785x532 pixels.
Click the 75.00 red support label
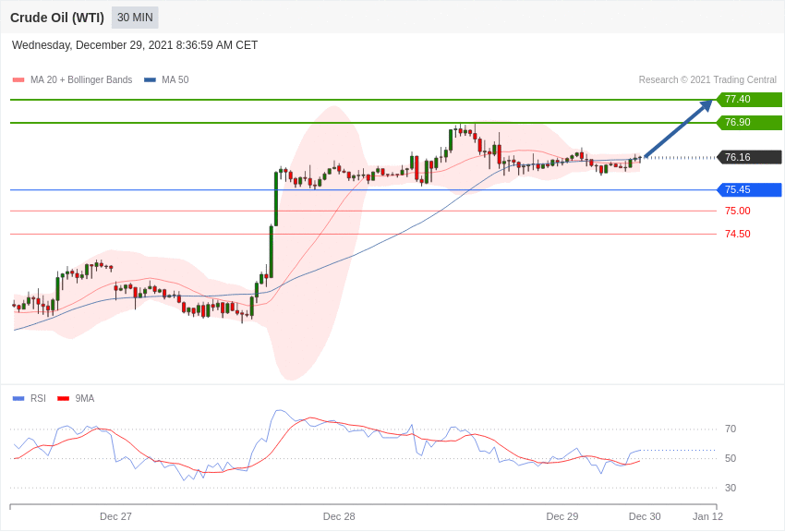[x=738, y=211]
